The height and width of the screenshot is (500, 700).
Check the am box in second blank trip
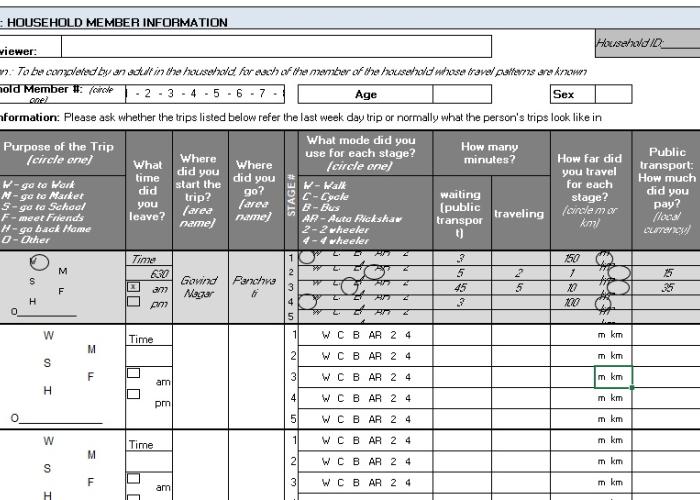(133, 478)
